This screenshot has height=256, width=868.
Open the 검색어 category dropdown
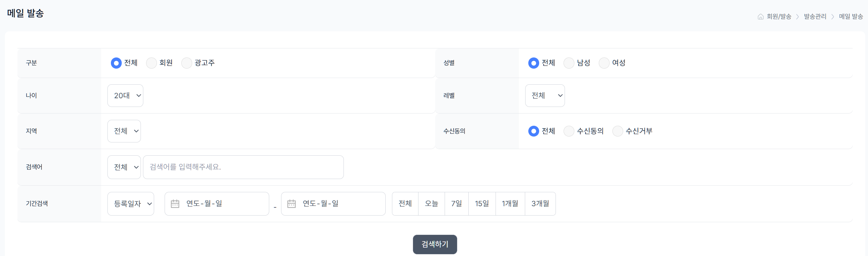coord(124,167)
